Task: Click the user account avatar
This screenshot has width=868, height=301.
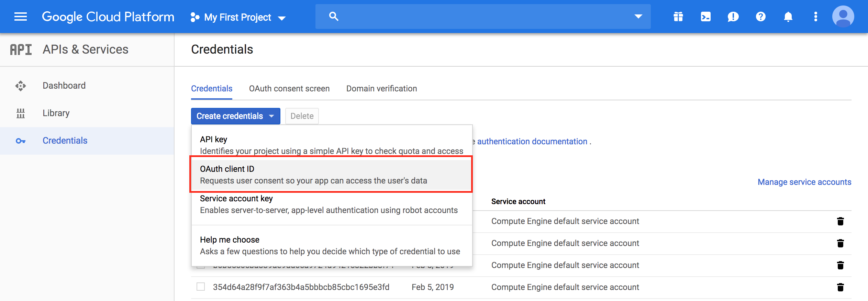Action: coord(843,16)
